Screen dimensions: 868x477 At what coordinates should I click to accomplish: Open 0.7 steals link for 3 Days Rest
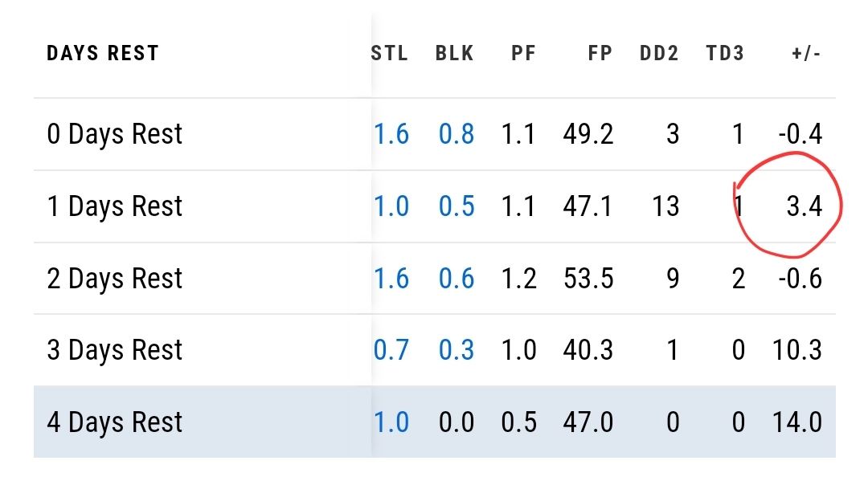[391, 350]
